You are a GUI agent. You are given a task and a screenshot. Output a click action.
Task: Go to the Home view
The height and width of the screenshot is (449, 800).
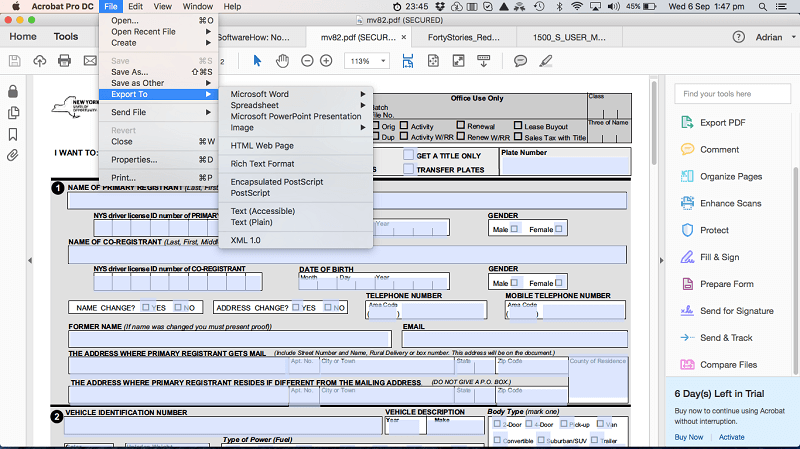(23, 37)
